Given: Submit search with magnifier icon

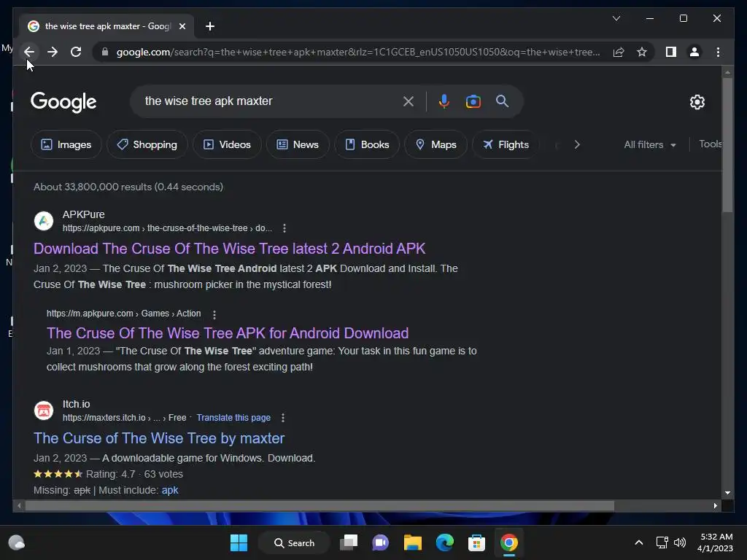Looking at the screenshot, I should tap(502, 101).
